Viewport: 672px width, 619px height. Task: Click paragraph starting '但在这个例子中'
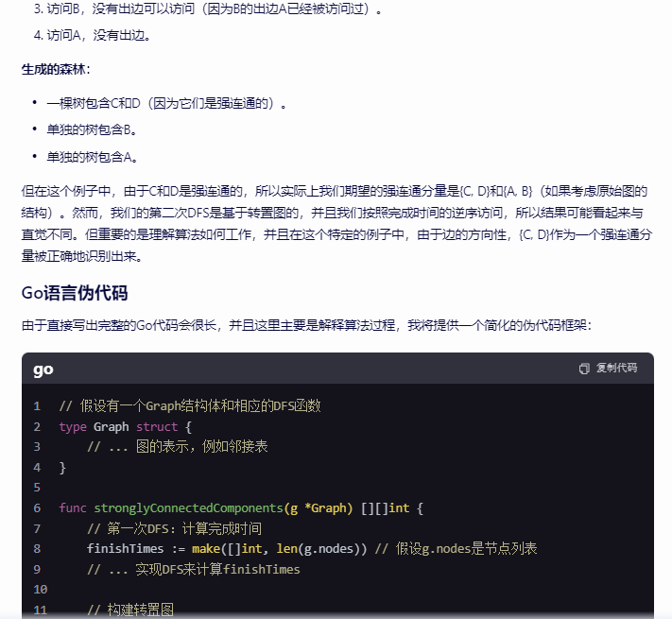336,224
